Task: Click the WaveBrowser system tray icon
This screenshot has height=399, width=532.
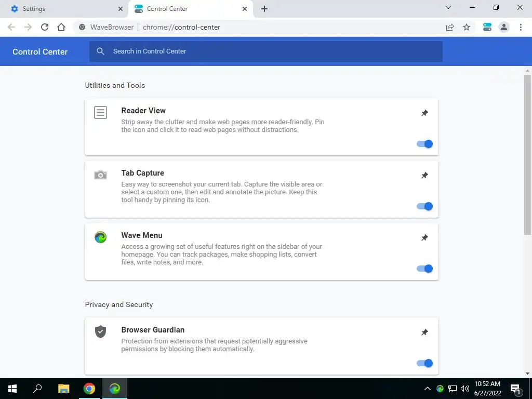Action: pyautogui.click(x=440, y=389)
